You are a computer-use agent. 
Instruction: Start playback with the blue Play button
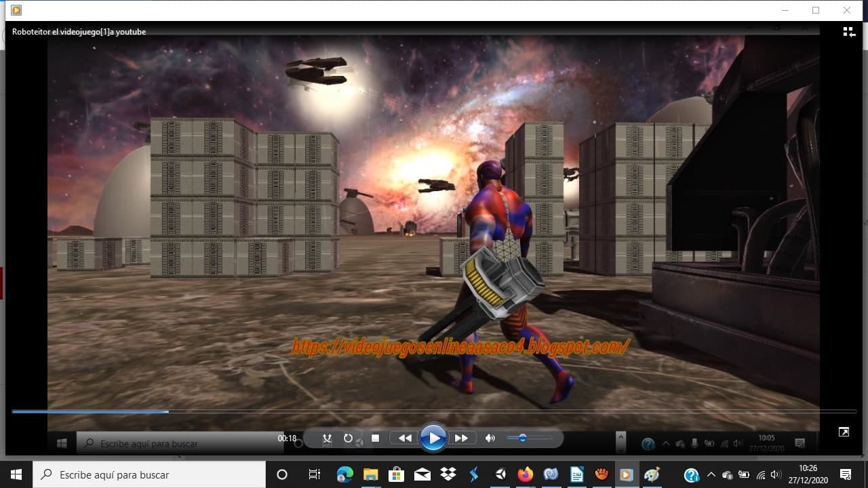433,438
